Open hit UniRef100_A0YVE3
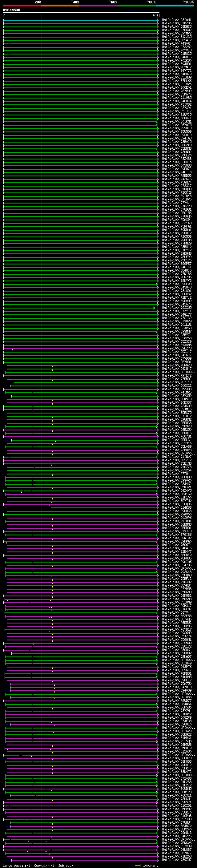 coord(177,50)
